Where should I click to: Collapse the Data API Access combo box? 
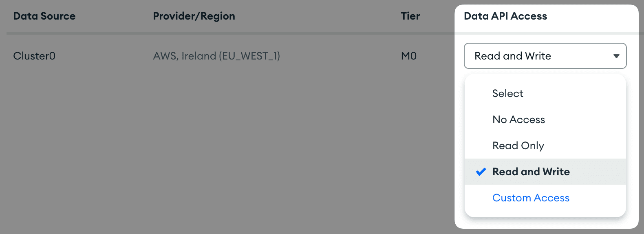[x=545, y=56]
